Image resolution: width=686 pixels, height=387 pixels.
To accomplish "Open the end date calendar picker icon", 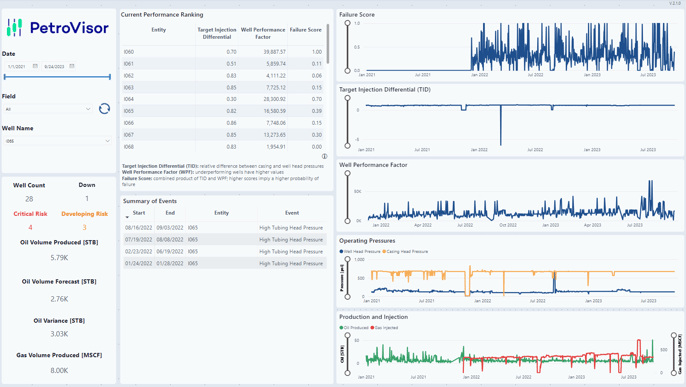I will pos(72,66).
